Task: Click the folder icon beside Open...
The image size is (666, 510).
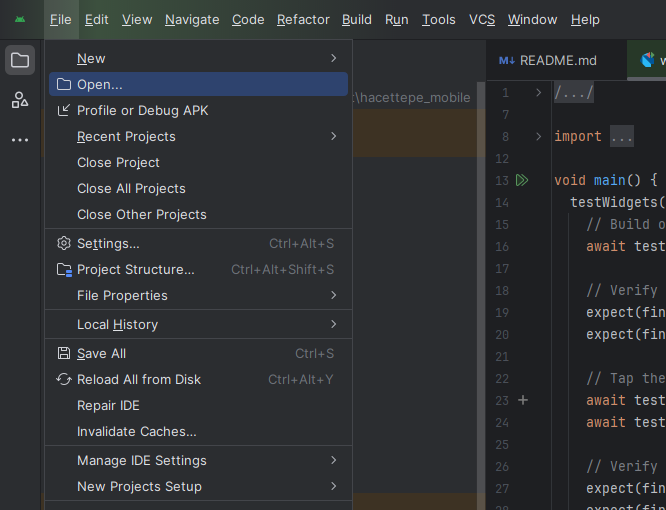Action: pos(64,84)
